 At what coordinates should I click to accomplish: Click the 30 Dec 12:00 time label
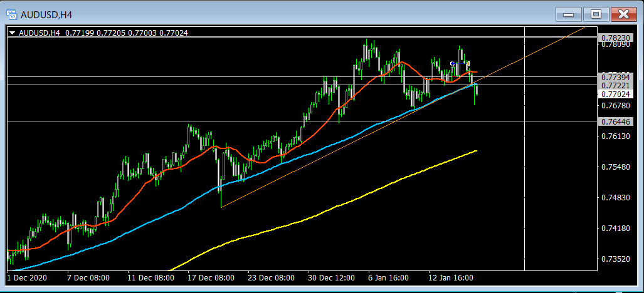[332, 278]
